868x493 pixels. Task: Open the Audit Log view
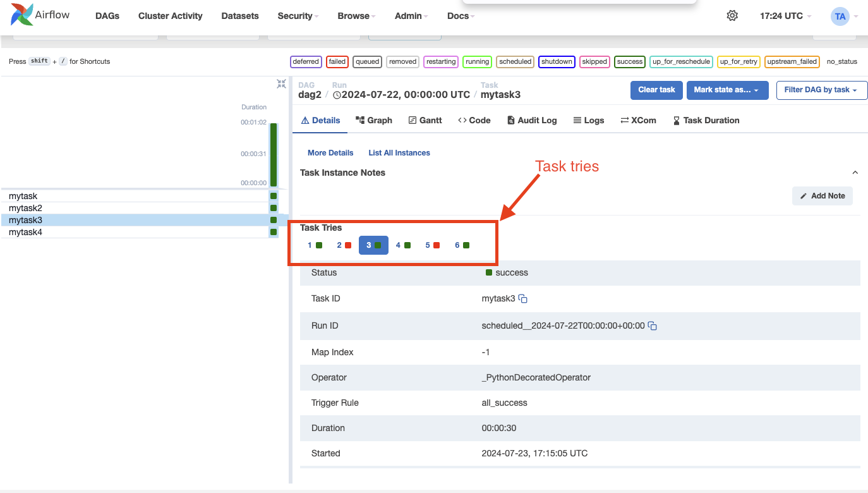tap(531, 120)
